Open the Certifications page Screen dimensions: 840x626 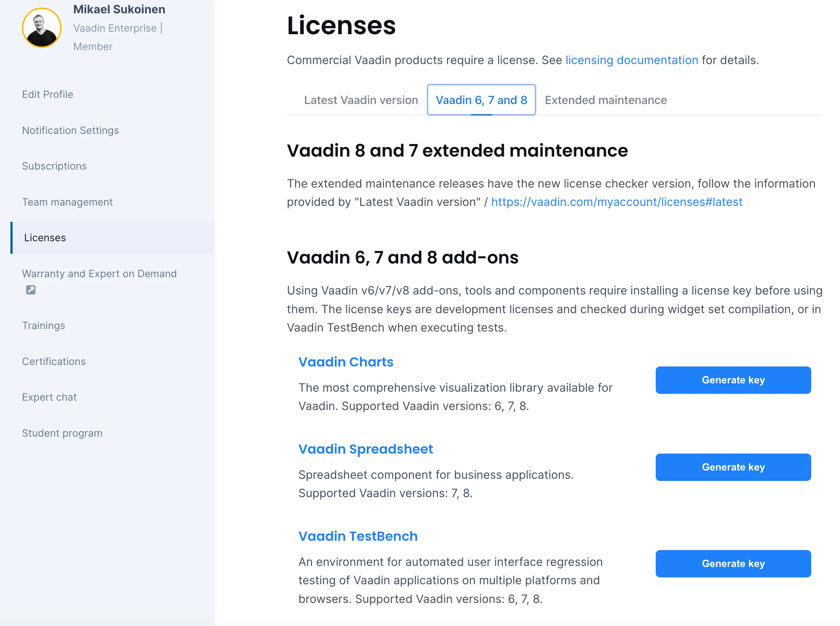point(53,361)
